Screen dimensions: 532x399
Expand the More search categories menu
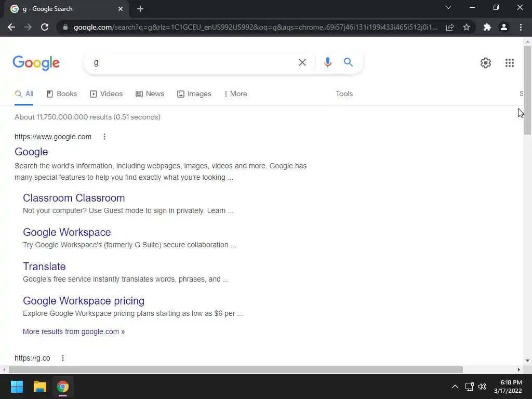tap(235, 94)
